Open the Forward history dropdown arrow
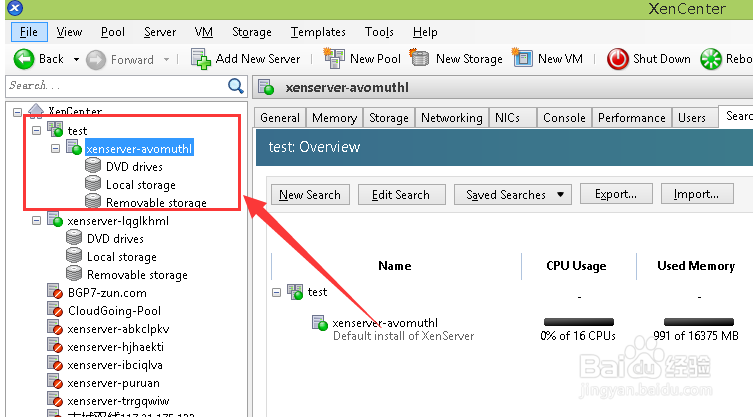This screenshot has height=417, width=756. (x=166, y=60)
